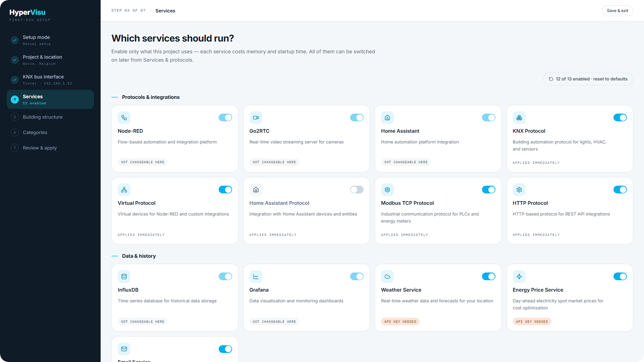
Task: Click the NOT CHANGEABLE HERE badge on InfluxDB
Action: point(143,322)
